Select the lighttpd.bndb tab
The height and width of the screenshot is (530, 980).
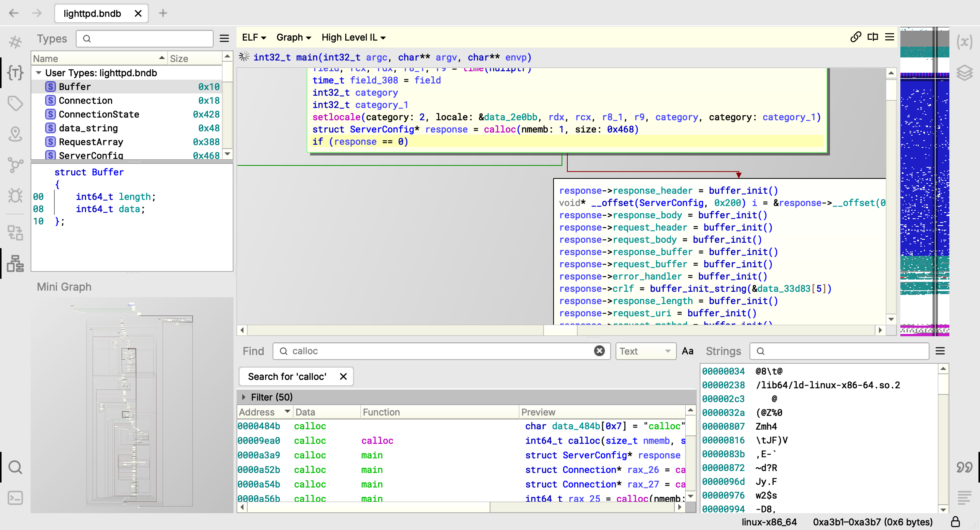[x=92, y=13]
